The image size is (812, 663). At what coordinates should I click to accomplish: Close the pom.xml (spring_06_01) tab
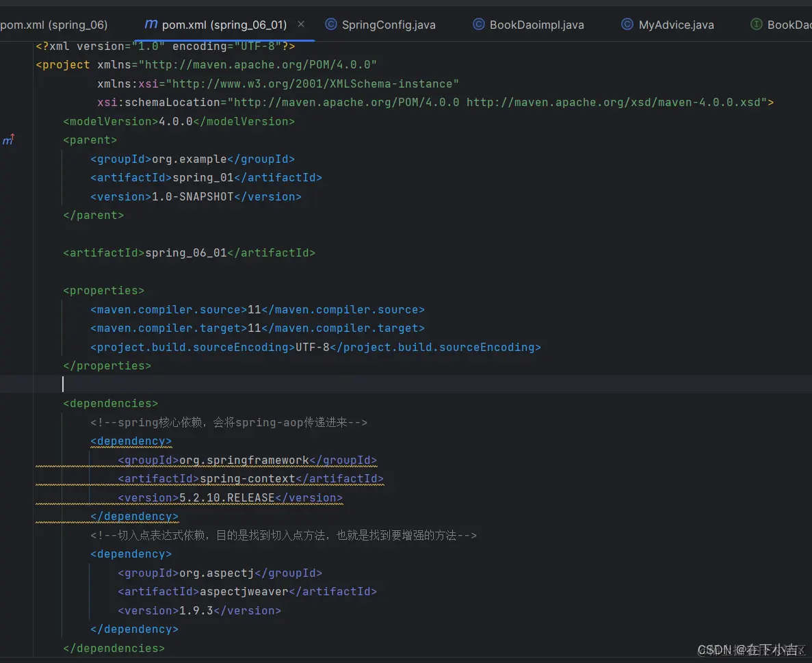pyautogui.click(x=301, y=25)
